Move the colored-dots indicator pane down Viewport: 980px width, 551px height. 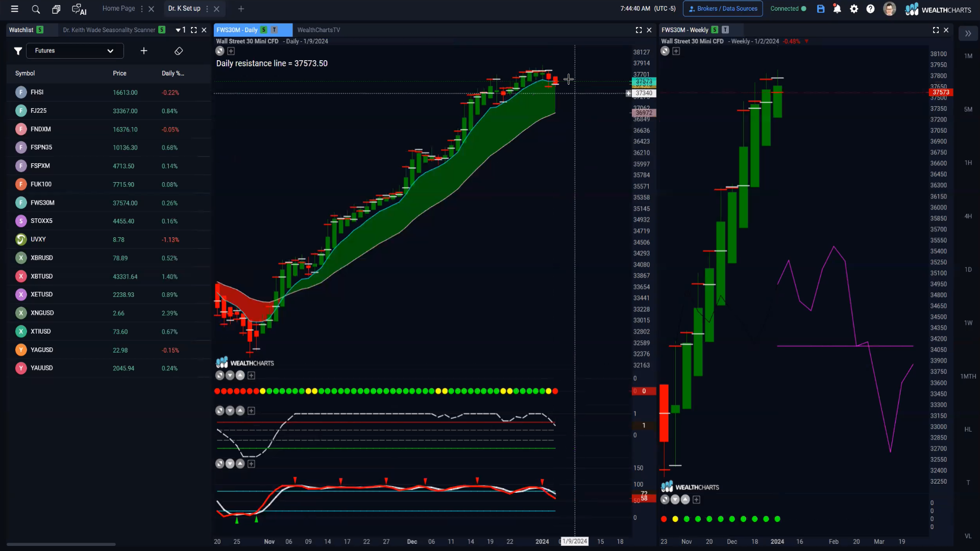pyautogui.click(x=230, y=375)
